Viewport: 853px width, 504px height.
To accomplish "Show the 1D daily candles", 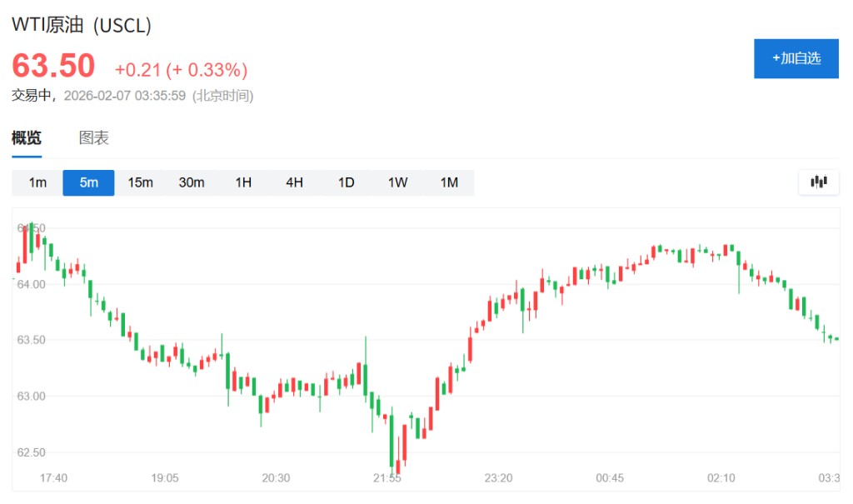I will click(346, 182).
